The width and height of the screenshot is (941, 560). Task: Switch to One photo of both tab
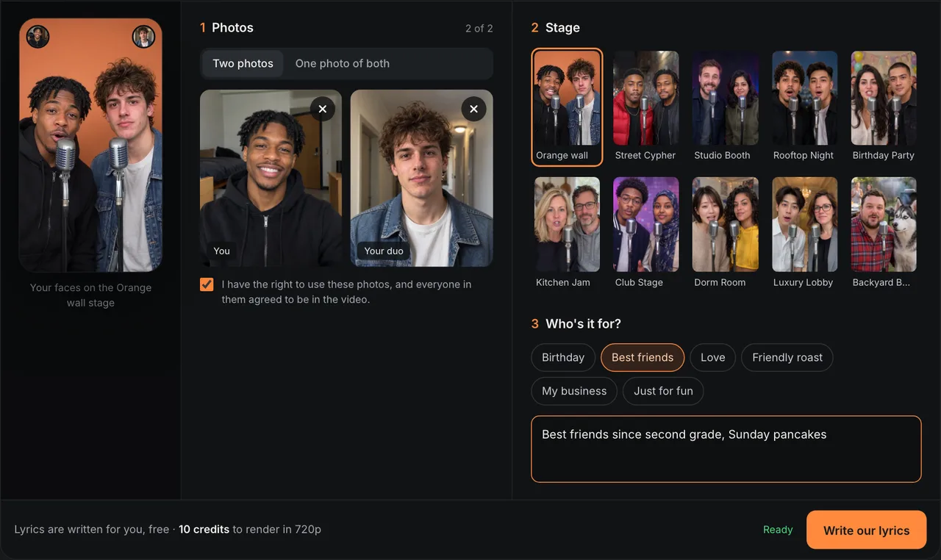tap(343, 63)
